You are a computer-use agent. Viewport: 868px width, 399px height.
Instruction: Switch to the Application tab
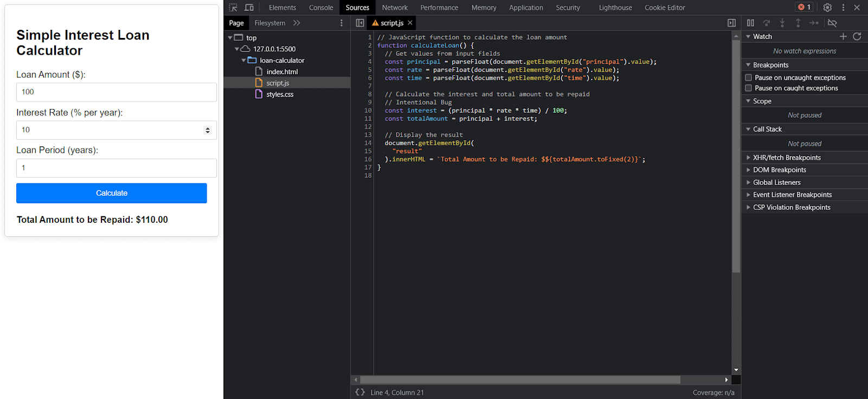[x=526, y=8]
